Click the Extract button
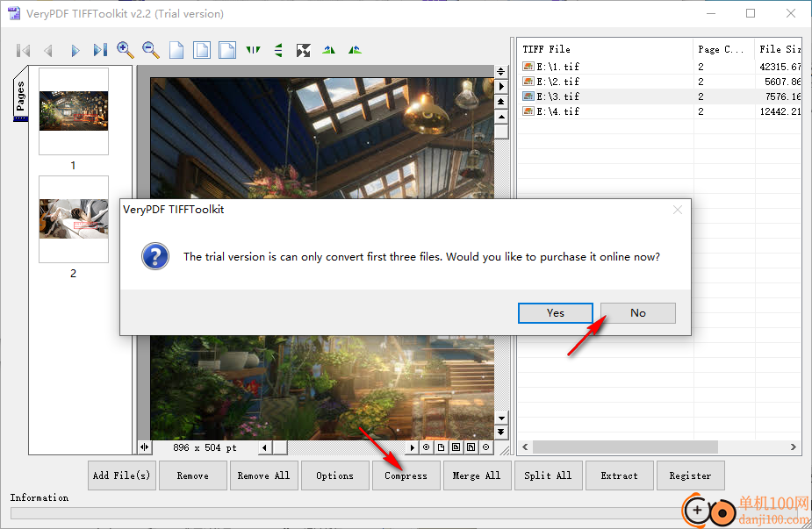Screen dimensions: 812x529 [620, 475]
